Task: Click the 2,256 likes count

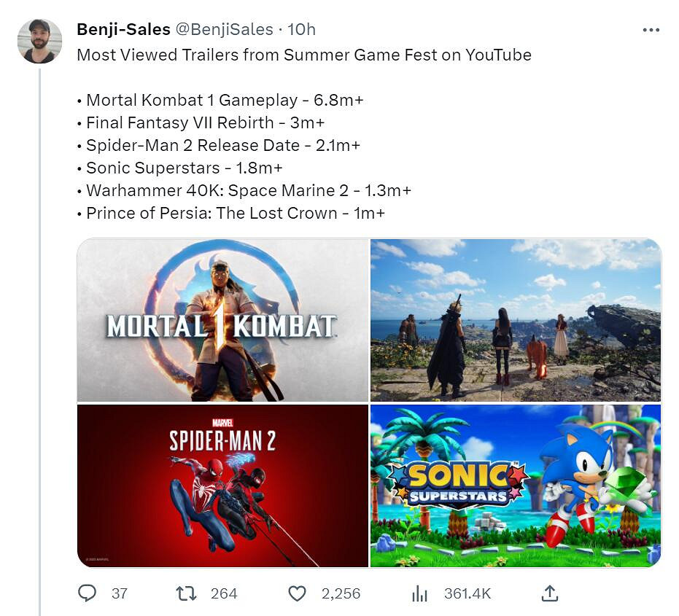Action: (x=341, y=593)
